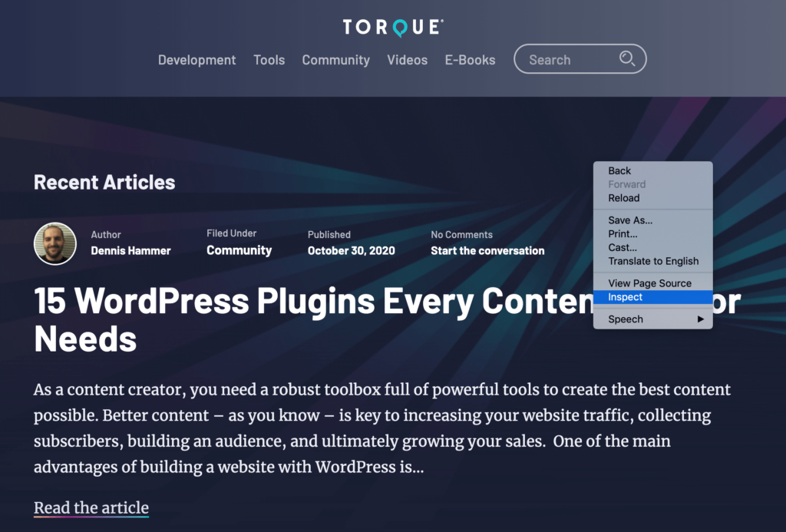
Task: Focus the Search input field
Action: (580, 58)
